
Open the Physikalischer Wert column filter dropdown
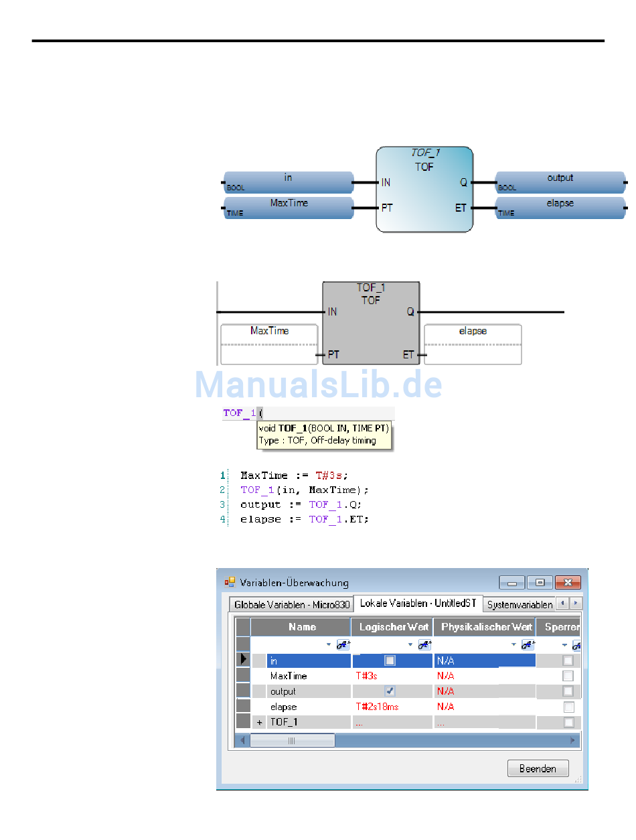[513, 645]
